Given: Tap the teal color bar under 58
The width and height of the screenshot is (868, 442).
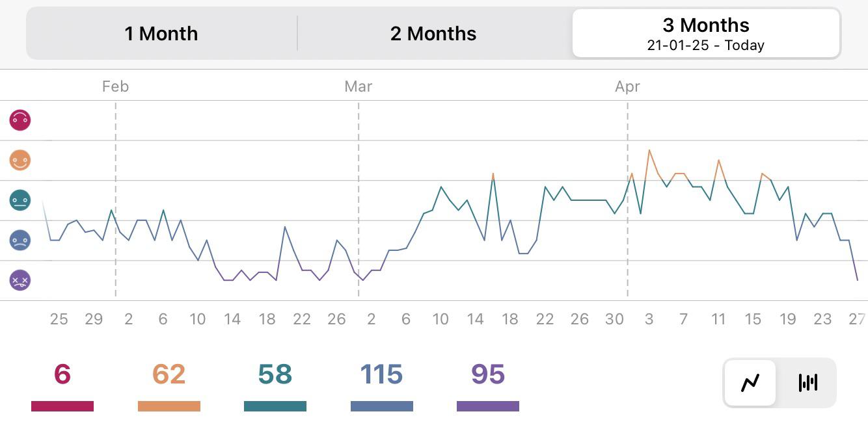Looking at the screenshot, I should [275, 406].
